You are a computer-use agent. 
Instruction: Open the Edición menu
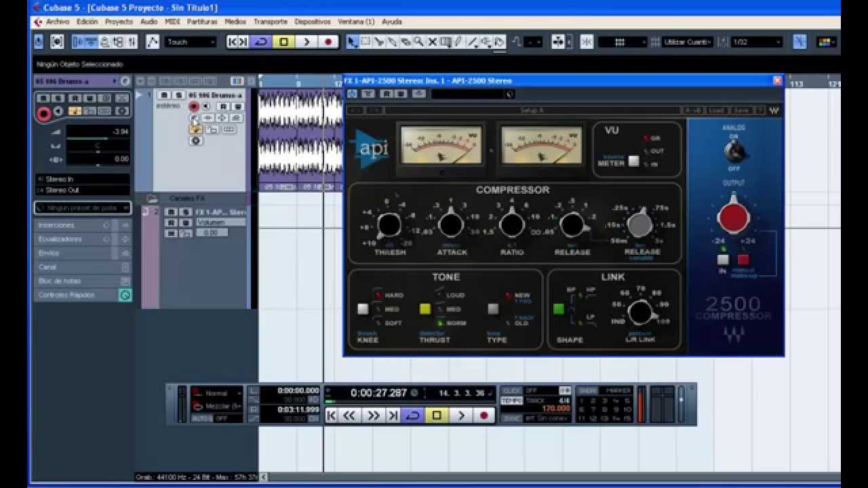click(87, 22)
